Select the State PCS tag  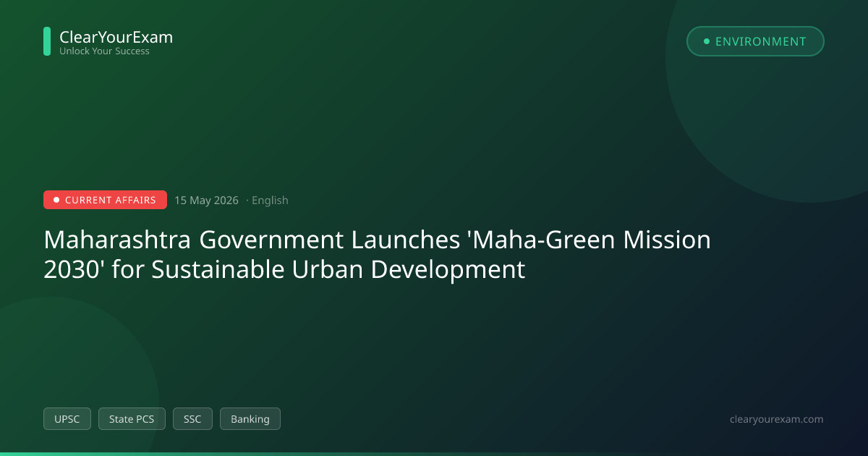point(132,418)
